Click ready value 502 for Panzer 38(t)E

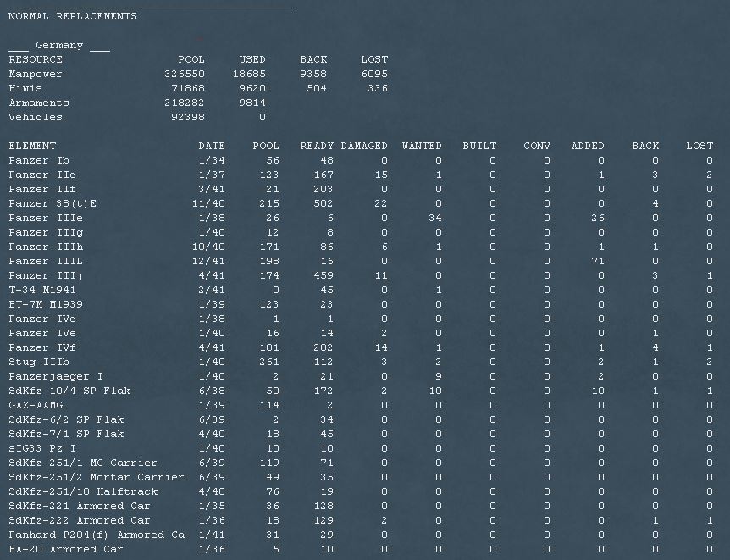click(324, 203)
